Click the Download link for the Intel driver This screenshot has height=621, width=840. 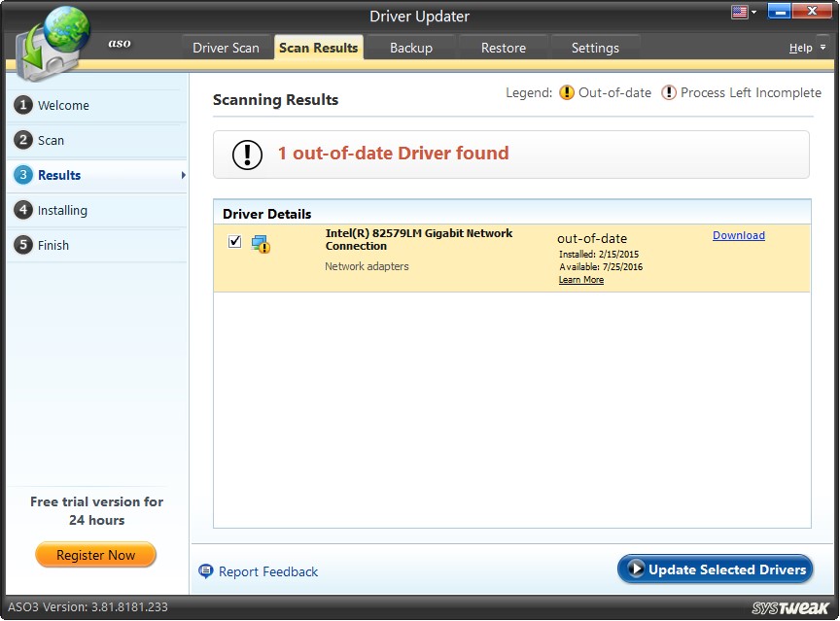pyautogui.click(x=739, y=235)
